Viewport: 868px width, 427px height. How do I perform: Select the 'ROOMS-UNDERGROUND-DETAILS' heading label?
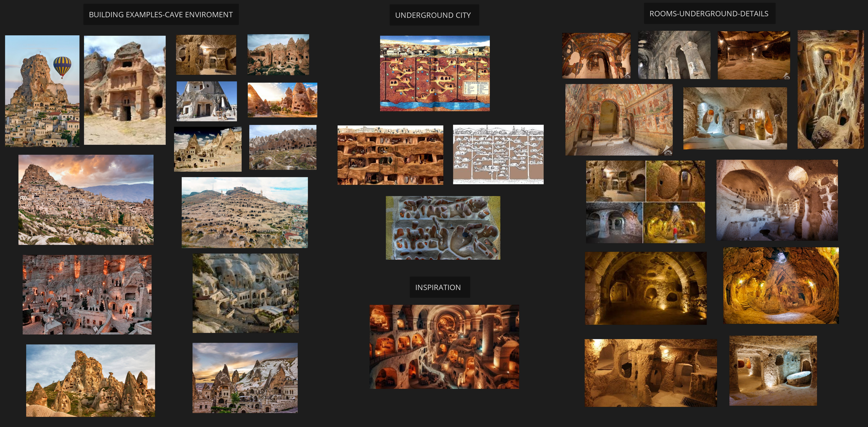pos(709,14)
